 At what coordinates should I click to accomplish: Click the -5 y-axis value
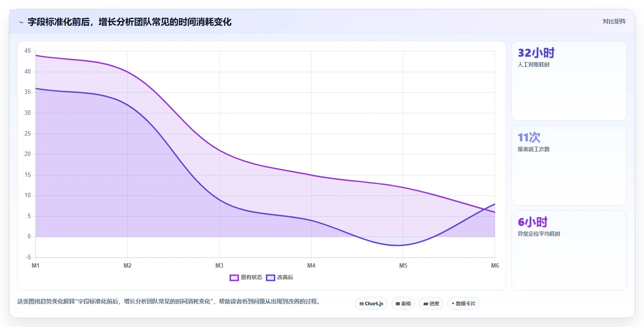28,257
